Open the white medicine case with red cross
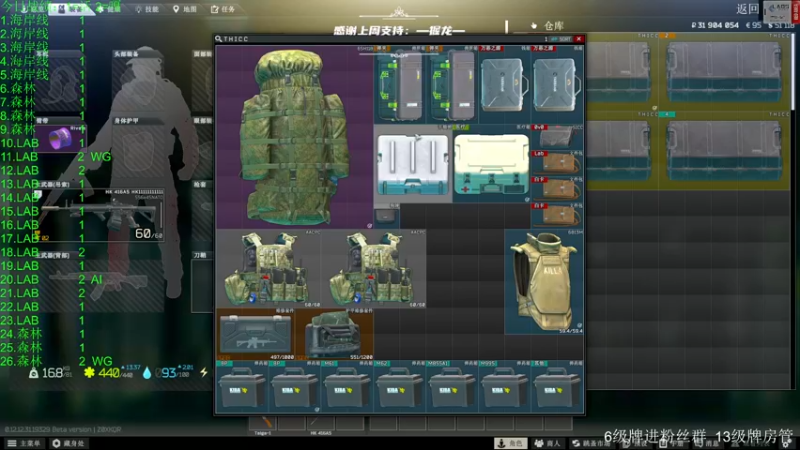 tap(491, 164)
